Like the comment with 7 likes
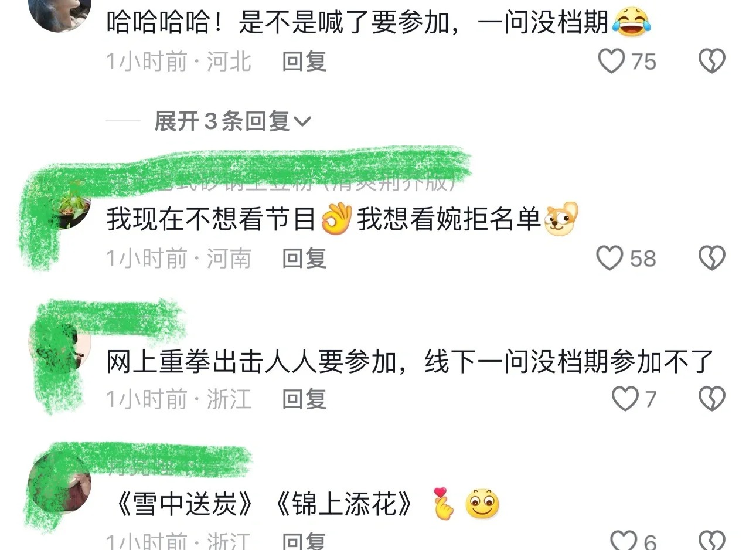The height and width of the screenshot is (550, 756). (625, 399)
